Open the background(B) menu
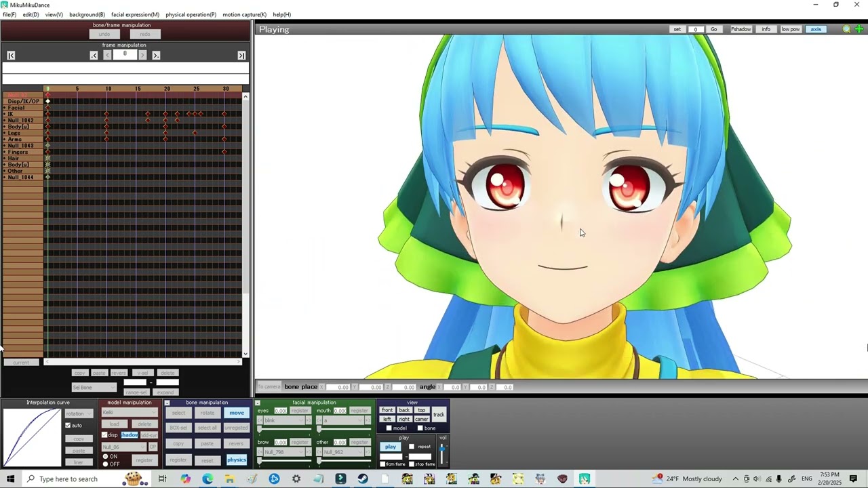The height and width of the screenshot is (488, 868). tap(87, 14)
